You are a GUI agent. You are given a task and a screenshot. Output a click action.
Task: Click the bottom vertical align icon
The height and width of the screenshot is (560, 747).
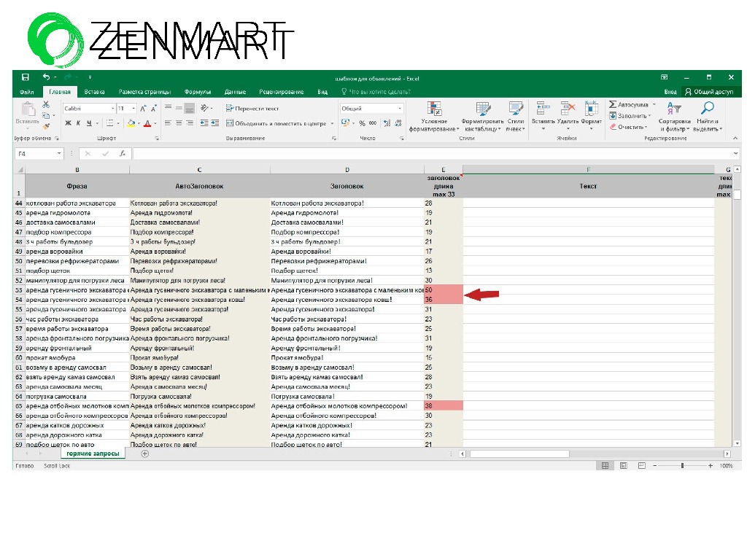tap(190, 108)
